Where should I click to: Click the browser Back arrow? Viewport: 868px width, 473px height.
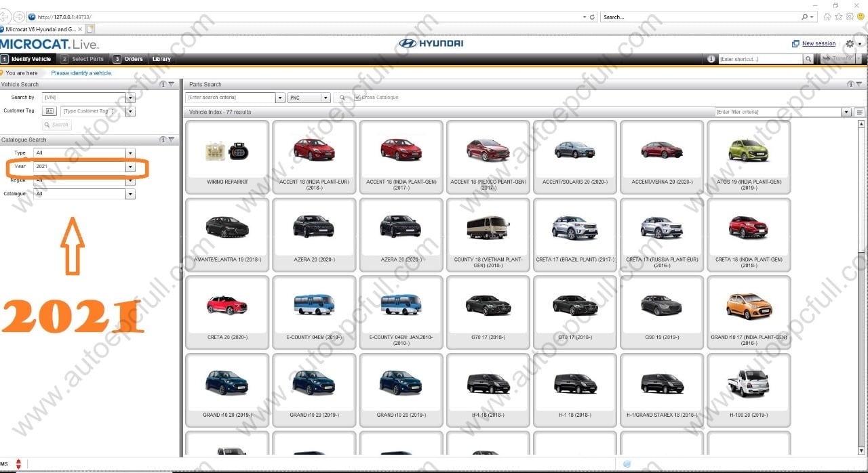pyautogui.click(x=6, y=16)
